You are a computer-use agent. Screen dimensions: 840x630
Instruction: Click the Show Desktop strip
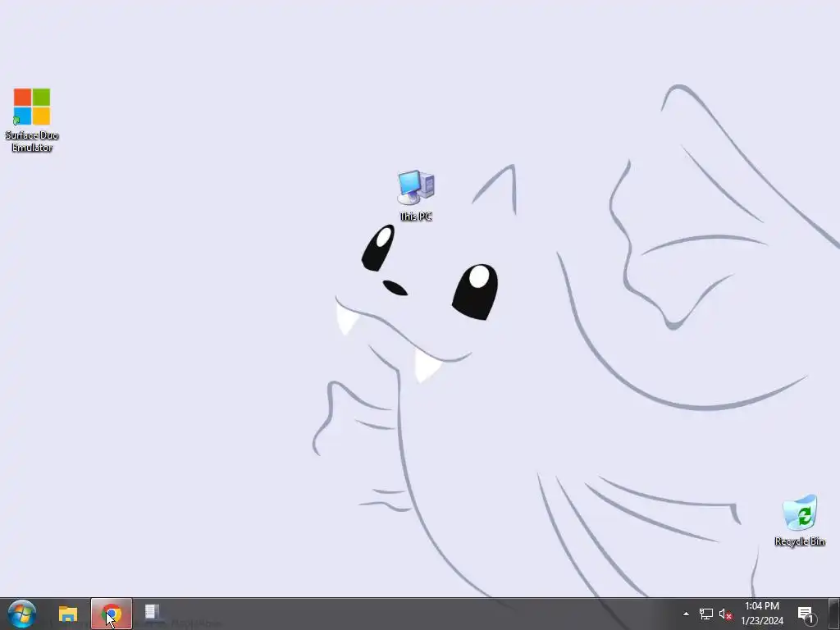[x=834, y=614]
